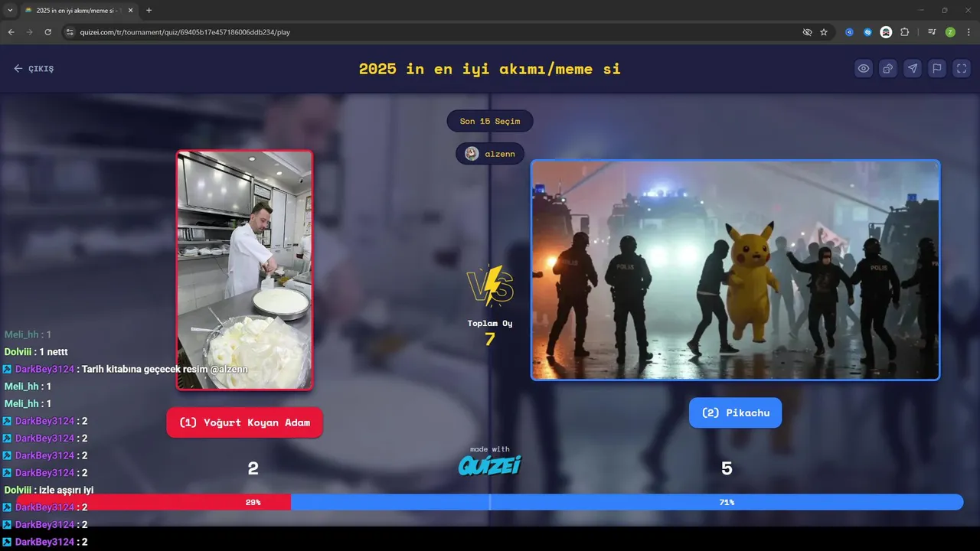Click the chat message 'Dolviii : 1 nettt'
The width and height of the screenshot is (980, 551).
pyautogui.click(x=36, y=352)
